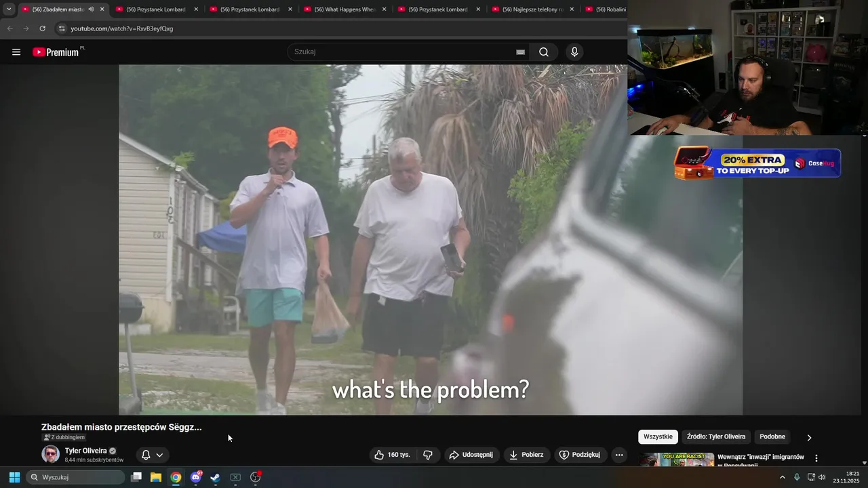Switch to the Najlepsze telefony tab
This screenshot has height=488, width=868.
pos(533,9)
